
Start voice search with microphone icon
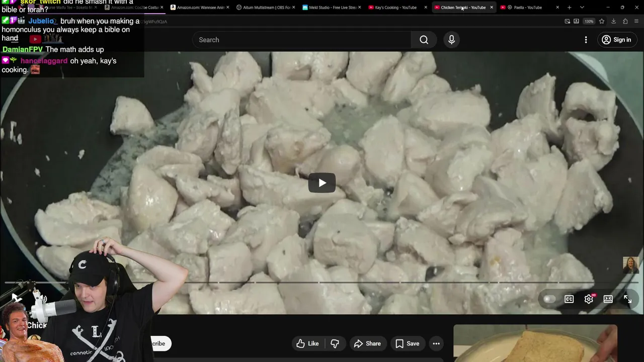451,40
